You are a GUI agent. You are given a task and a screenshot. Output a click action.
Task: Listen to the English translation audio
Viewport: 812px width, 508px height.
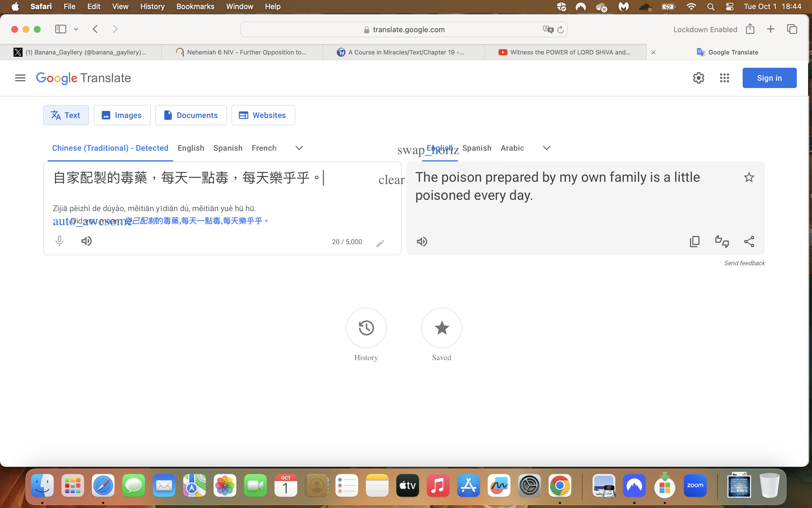tap(422, 242)
